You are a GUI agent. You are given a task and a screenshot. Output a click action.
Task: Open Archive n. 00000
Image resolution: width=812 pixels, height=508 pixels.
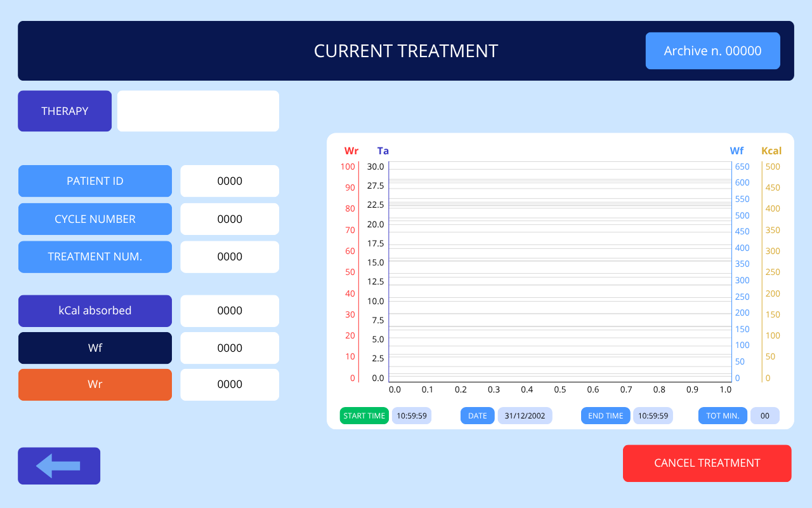point(712,51)
